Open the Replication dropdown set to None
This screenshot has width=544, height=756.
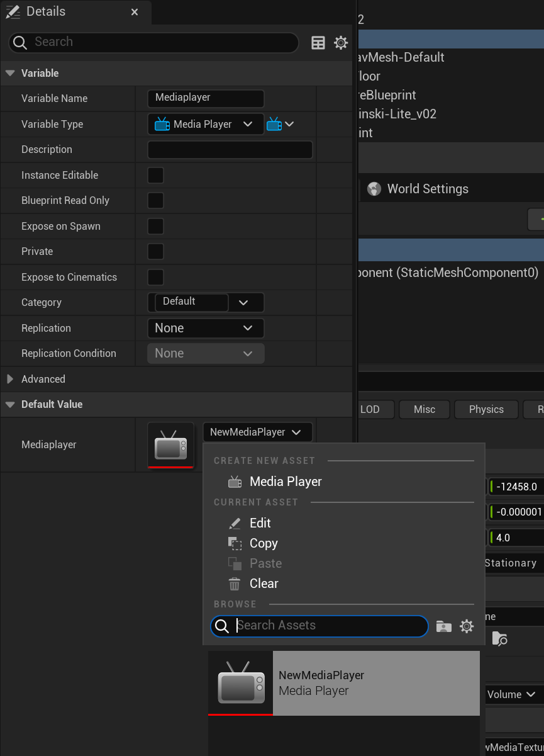pyautogui.click(x=206, y=328)
